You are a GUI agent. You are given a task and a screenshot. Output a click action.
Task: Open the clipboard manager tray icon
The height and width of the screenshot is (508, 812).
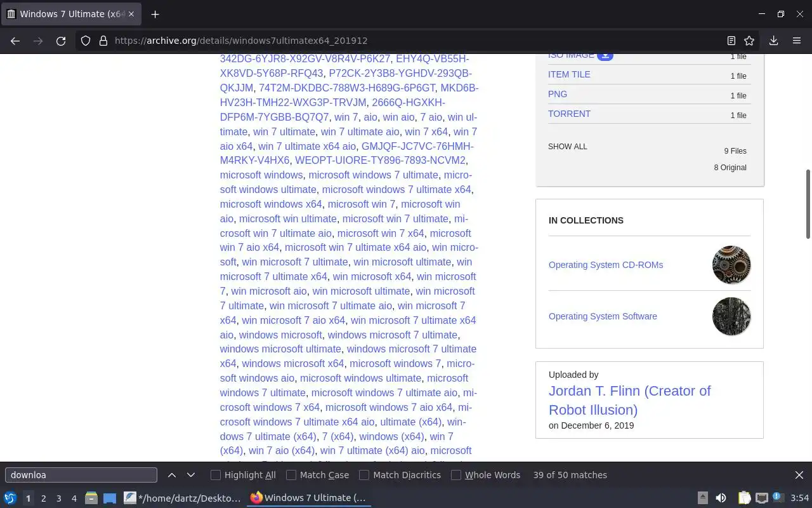[744, 498]
